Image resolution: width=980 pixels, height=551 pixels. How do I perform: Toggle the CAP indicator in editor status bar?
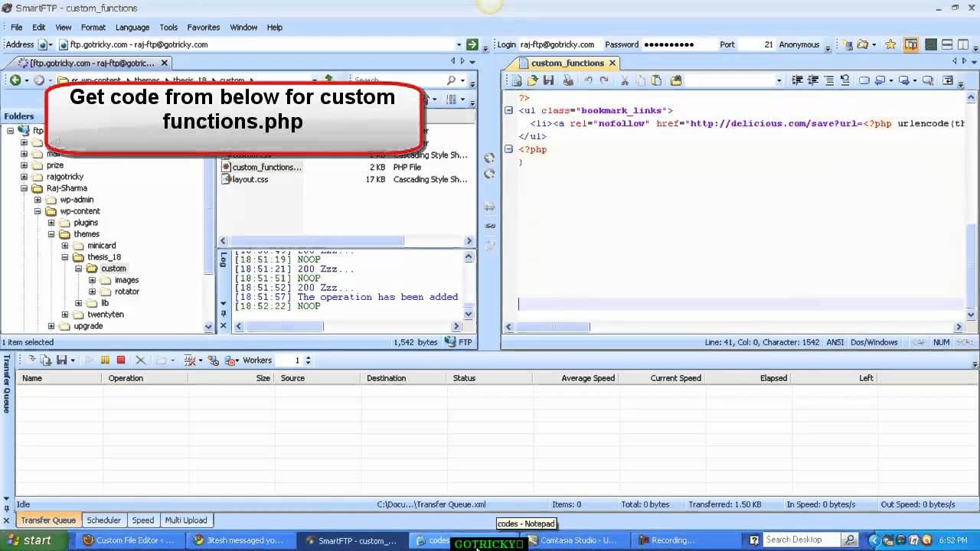pyautogui.click(x=920, y=342)
